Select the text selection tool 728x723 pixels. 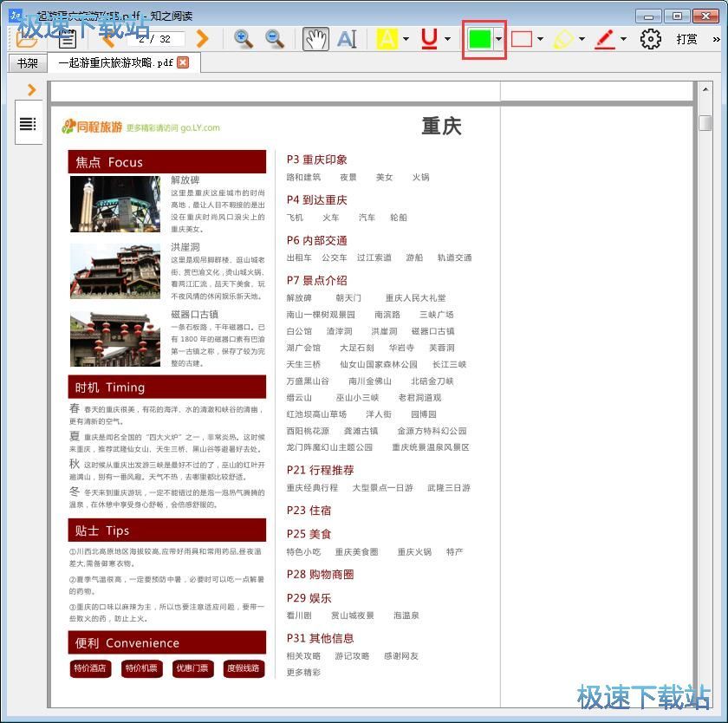click(x=347, y=39)
